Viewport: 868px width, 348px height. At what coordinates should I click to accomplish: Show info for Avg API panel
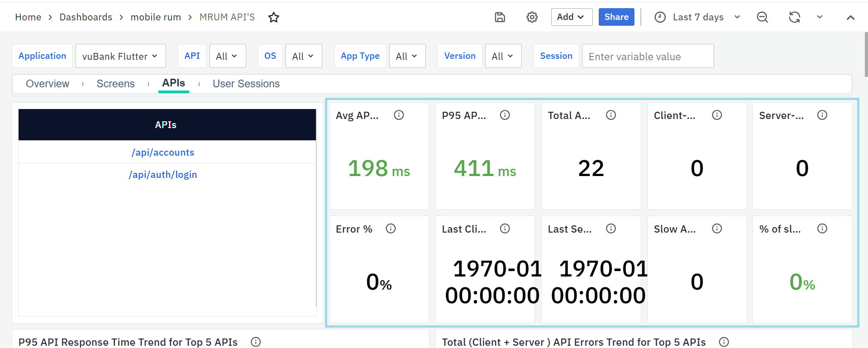click(399, 115)
